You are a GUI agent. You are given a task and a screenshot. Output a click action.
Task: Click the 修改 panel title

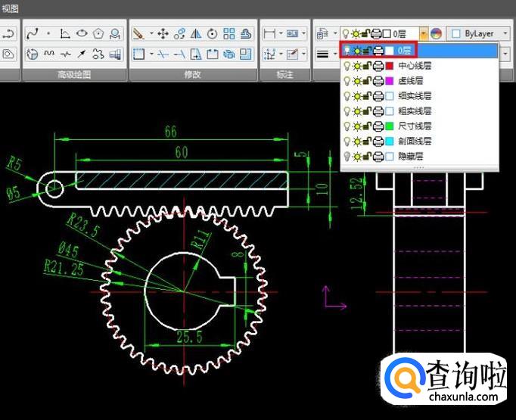[192, 75]
